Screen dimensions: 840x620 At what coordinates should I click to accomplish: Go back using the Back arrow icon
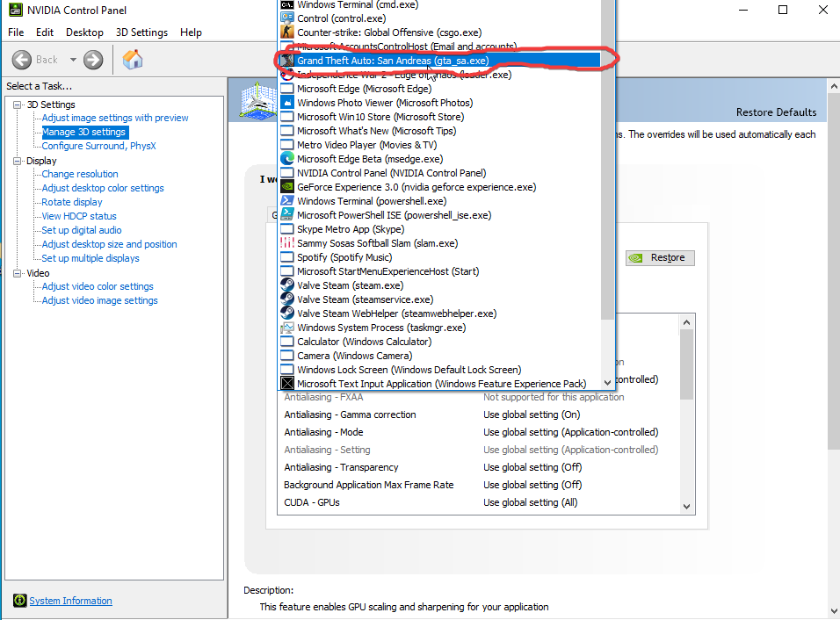point(22,60)
